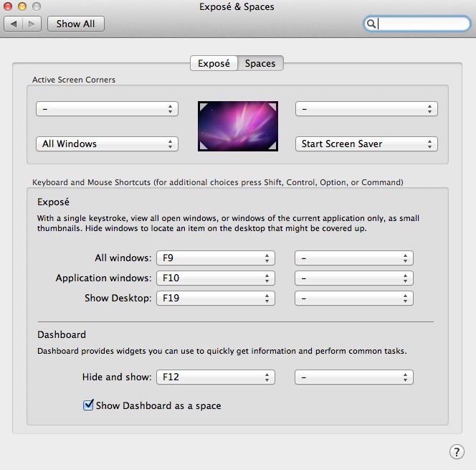Open All windows keyboard shortcut F9 dropdown
The image size is (476, 470).
click(216, 258)
